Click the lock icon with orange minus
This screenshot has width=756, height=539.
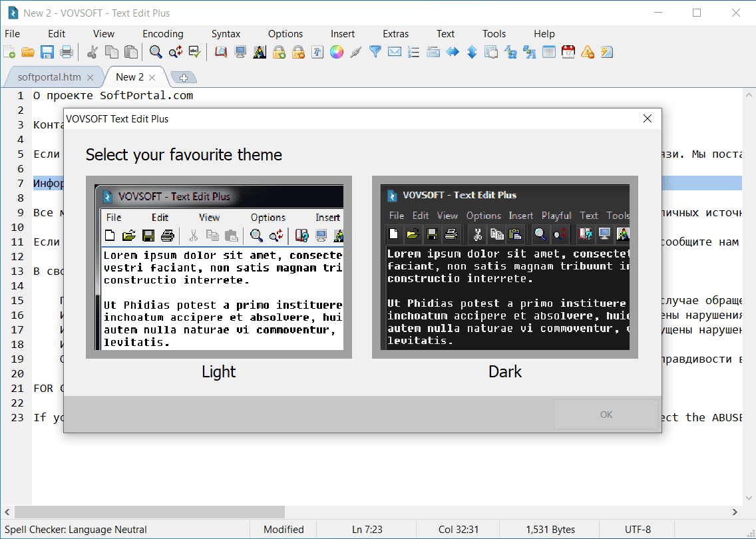298,52
